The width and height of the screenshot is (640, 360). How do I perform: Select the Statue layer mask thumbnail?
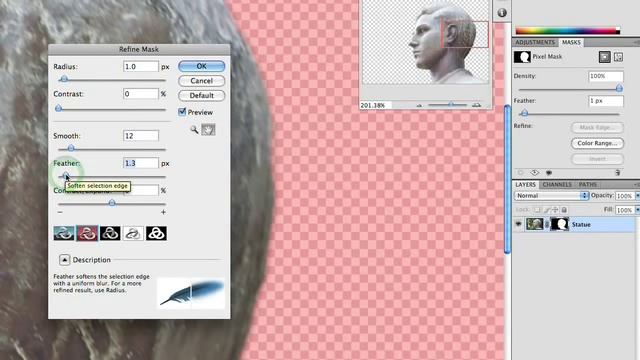click(x=560, y=224)
